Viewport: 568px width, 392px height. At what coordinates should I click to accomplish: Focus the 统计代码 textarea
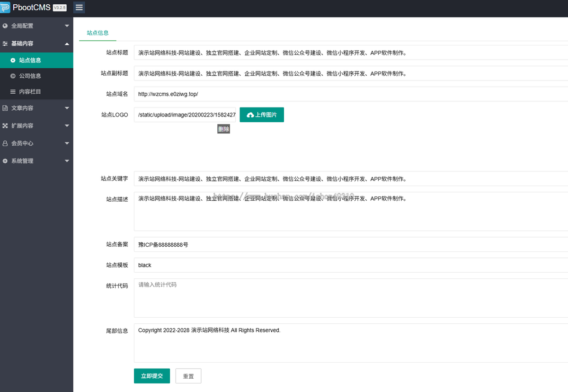point(351,298)
